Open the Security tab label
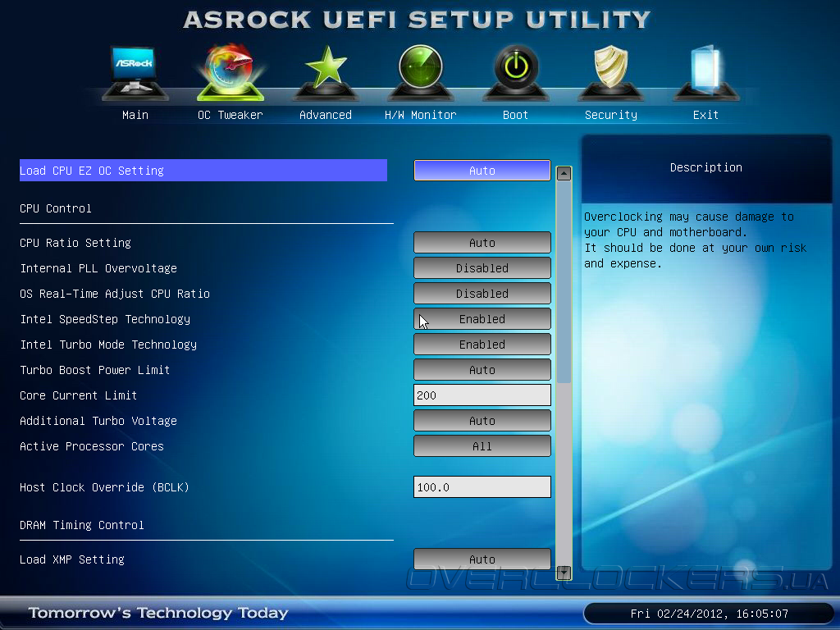Screen dimensions: 840x630 coord(610,115)
